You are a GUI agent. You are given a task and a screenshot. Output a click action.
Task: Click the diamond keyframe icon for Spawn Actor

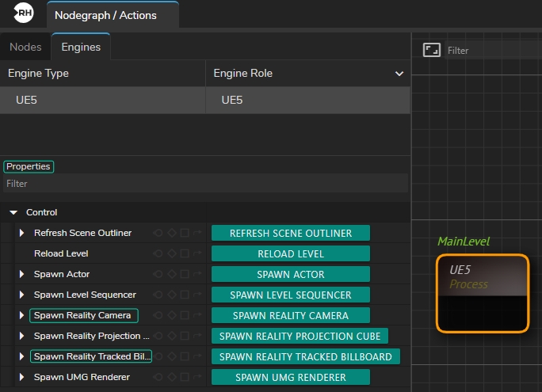171,274
